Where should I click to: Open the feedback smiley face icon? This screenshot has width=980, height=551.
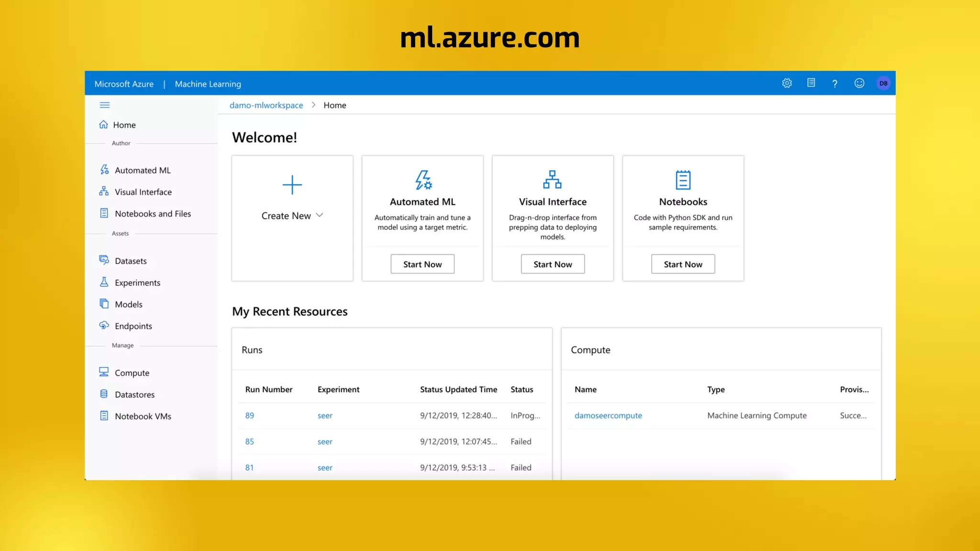pos(859,83)
